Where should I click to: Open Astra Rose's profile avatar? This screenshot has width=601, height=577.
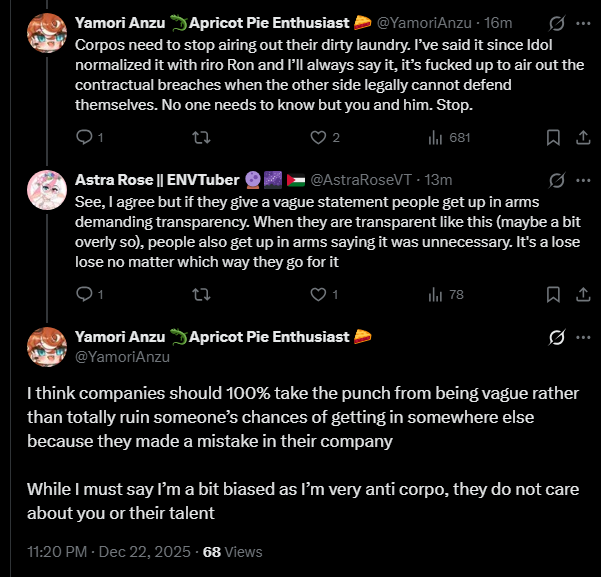click(x=47, y=192)
